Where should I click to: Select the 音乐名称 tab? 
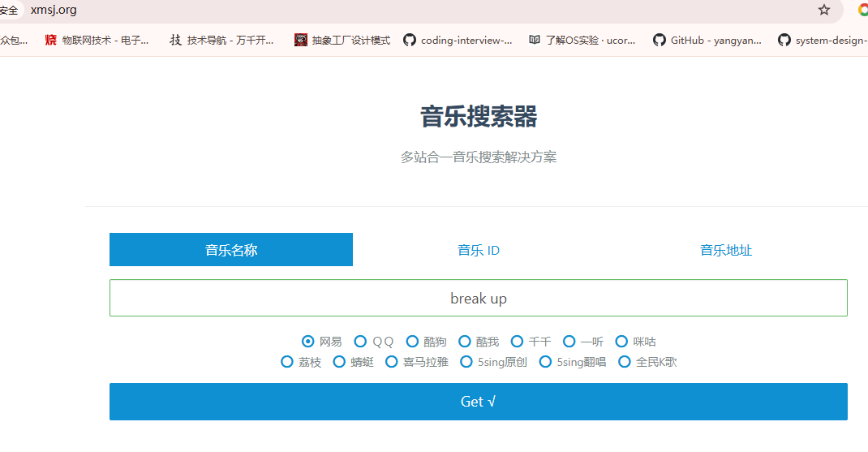(231, 250)
